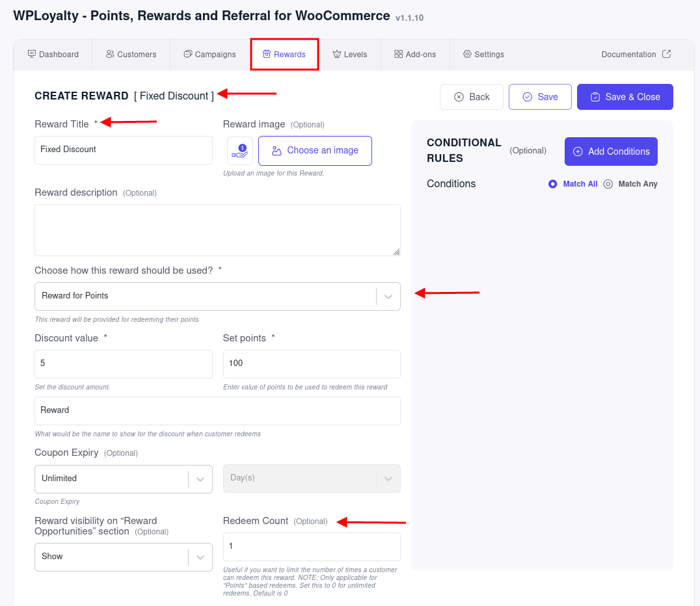Click the Choose an image button
Image resolution: width=700 pixels, height=606 pixels.
pos(315,151)
